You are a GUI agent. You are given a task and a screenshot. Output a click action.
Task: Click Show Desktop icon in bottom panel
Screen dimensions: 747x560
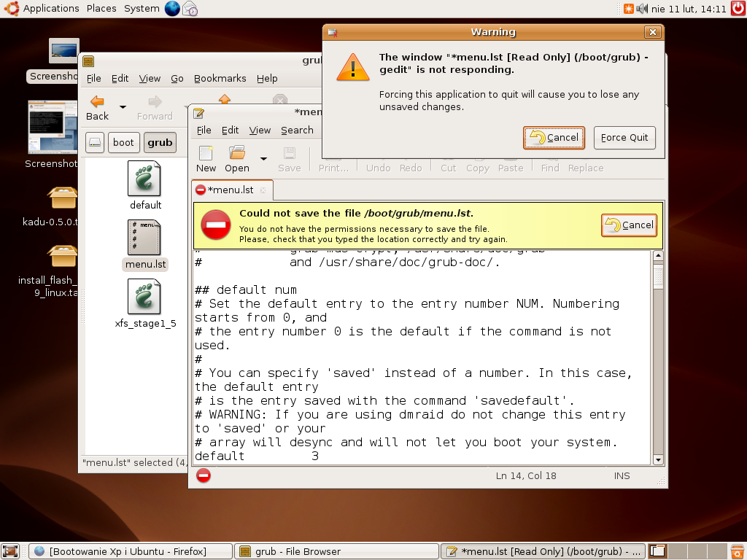coord(10,551)
